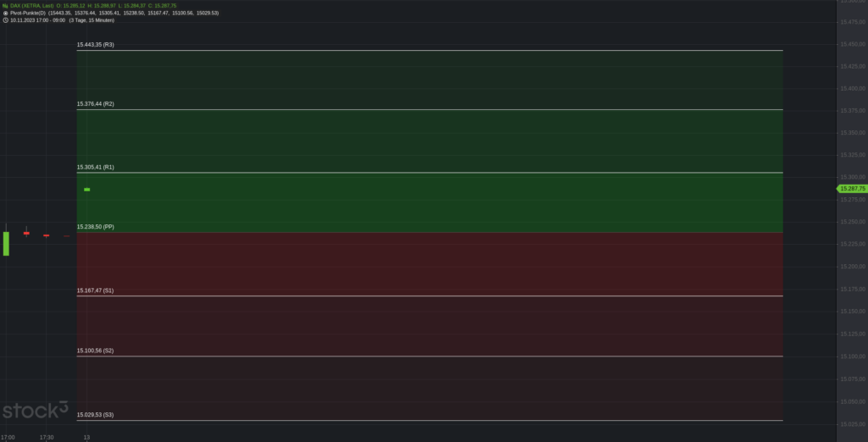Click the 13 date marker on time axis
Screen dimensions: 868x442
click(x=87, y=437)
